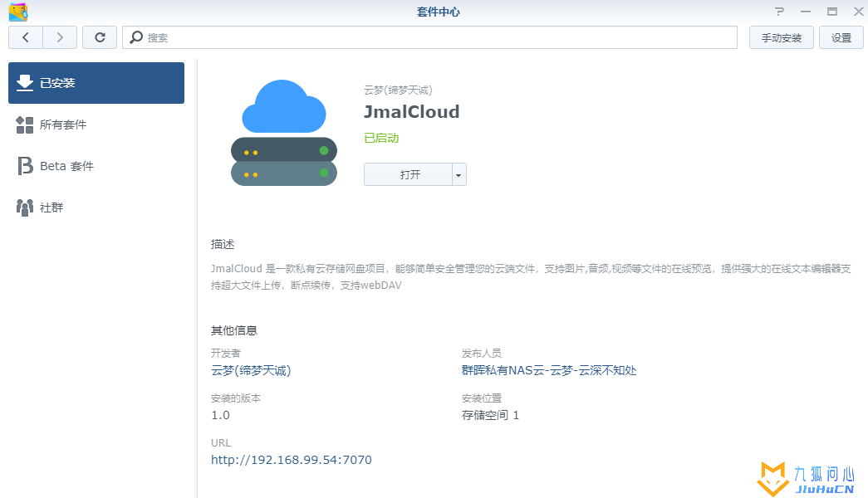Click the 存储空间 1 install location text
Screen dimensions: 868x498
point(490,415)
